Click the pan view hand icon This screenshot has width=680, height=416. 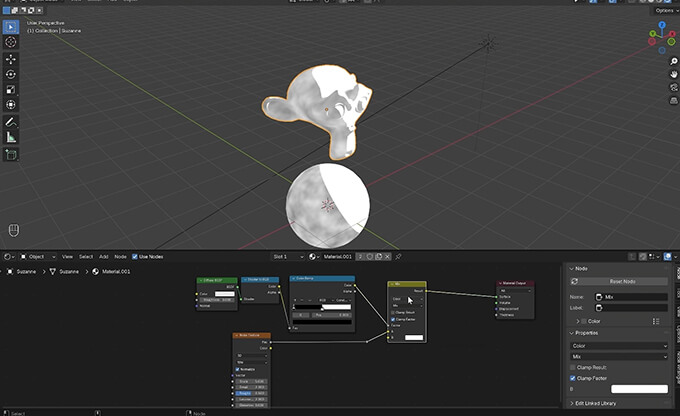(x=673, y=74)
